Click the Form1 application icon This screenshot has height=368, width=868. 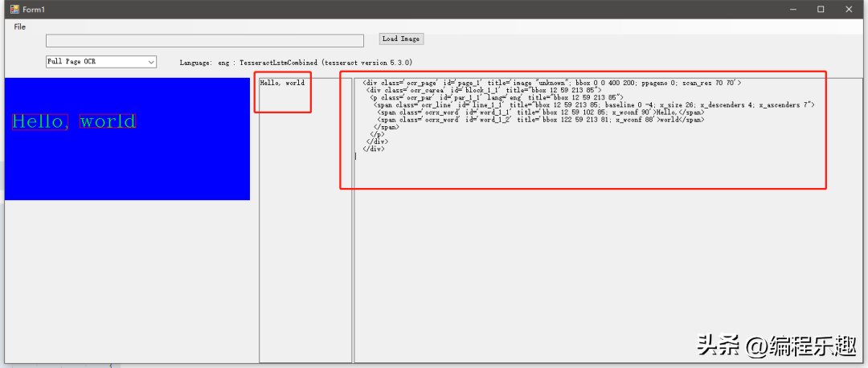click(x=14, y=9)
